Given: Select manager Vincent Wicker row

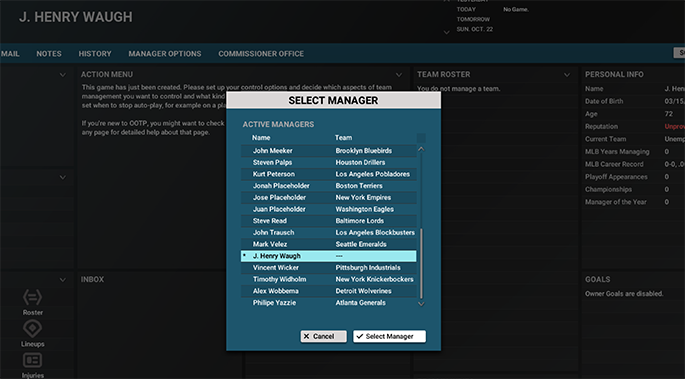Looking at the screenshot, I should tap(329, 268).
